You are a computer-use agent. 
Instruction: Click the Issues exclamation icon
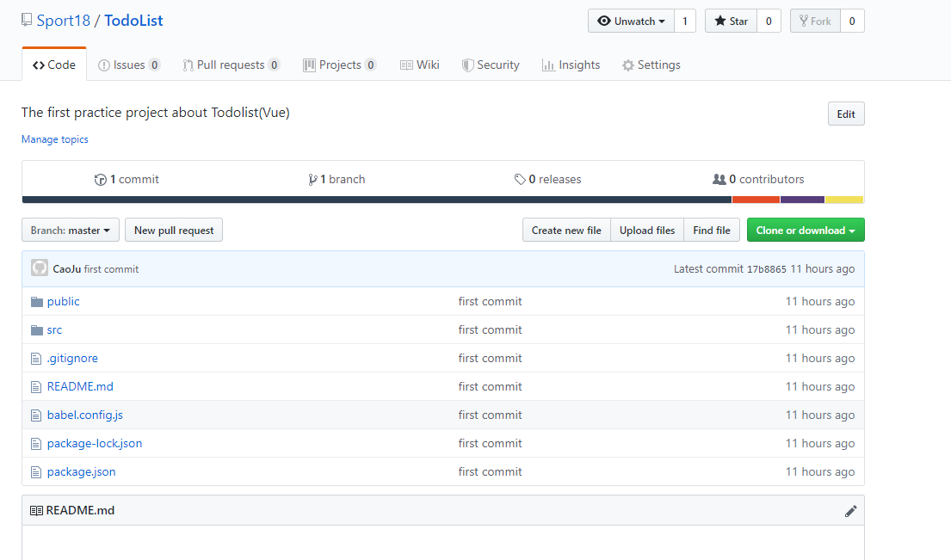[x=104, y=65]
